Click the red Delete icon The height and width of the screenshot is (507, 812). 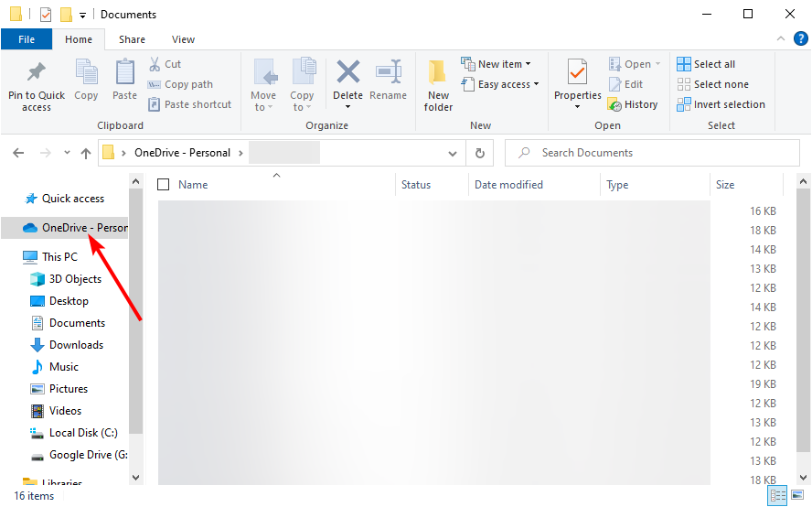[x=348, y=71]
